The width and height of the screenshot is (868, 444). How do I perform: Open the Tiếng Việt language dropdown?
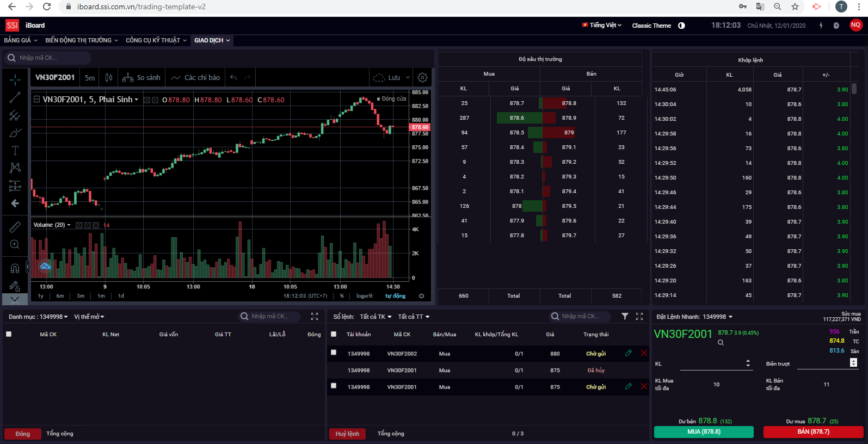point(602,25)
